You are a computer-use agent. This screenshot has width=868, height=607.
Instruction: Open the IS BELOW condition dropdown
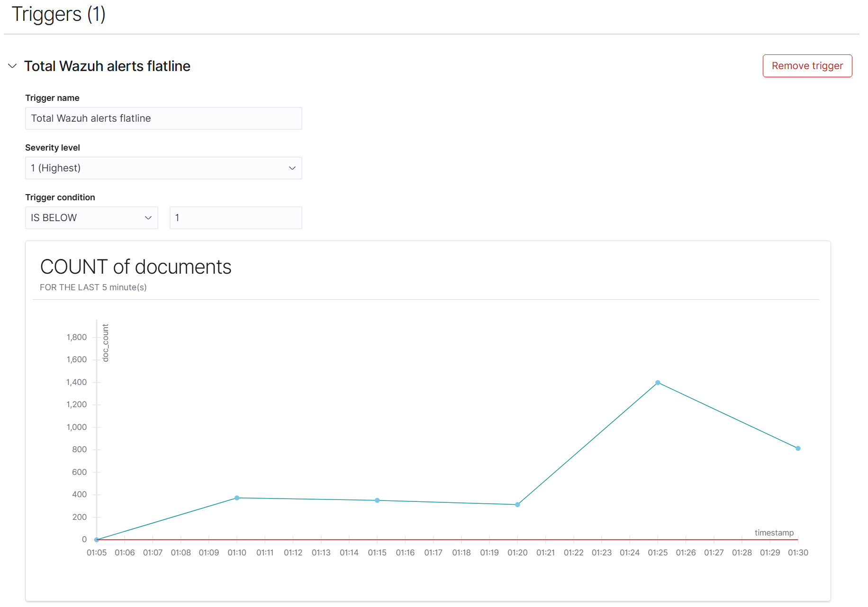[91, 218]
